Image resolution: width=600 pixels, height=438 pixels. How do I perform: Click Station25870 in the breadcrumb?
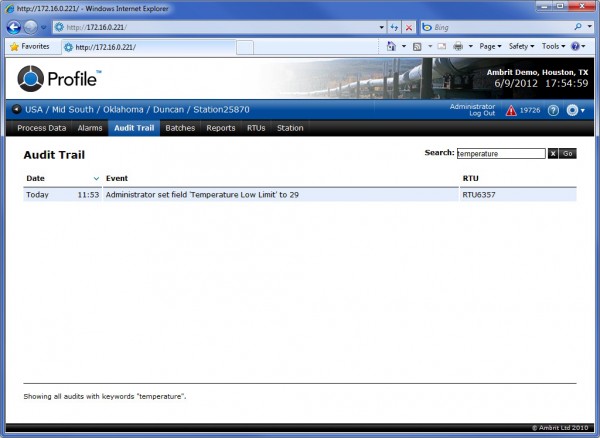221,109
